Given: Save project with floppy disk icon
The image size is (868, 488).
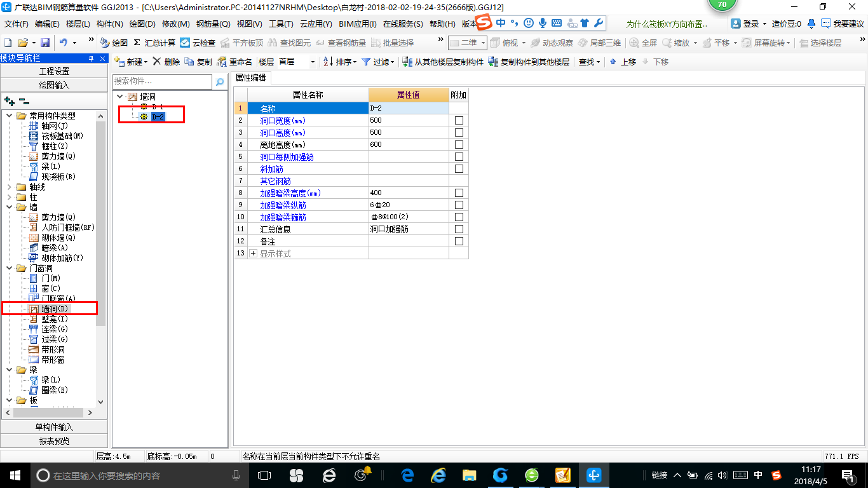Looking at the screenshot, I should [x=45, y=43].
